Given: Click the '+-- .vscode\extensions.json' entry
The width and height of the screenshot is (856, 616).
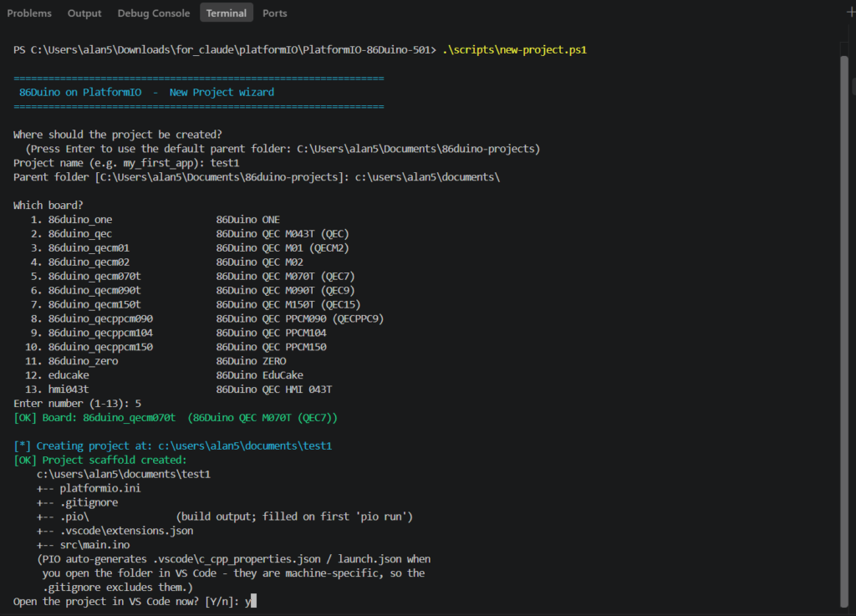Looking at the screenshot, I should point(115,532).
